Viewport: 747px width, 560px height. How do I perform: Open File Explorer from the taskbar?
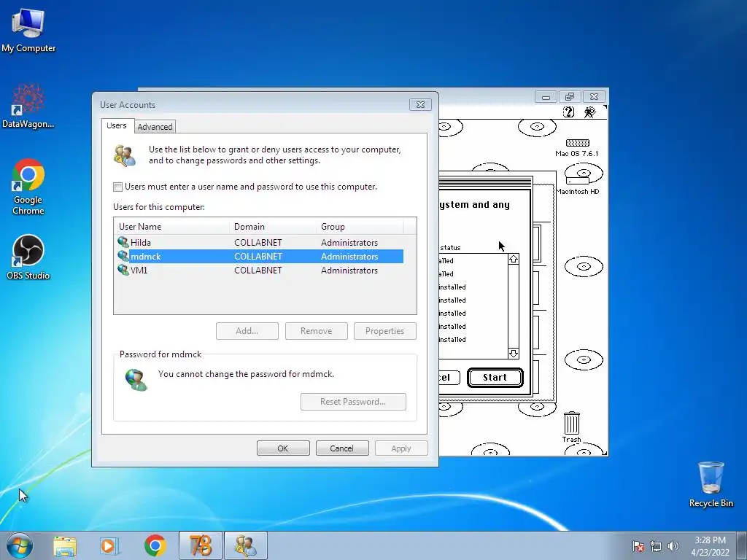(x=65, y=545)
